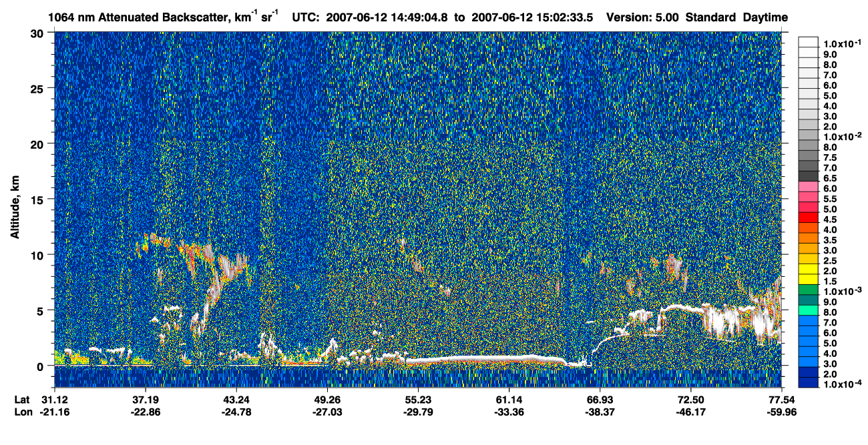Image resolution: width=868 pixels, height=445 pixels.
Task: Click the longitude value '-22.86'
Action: [x=146, y=412]
